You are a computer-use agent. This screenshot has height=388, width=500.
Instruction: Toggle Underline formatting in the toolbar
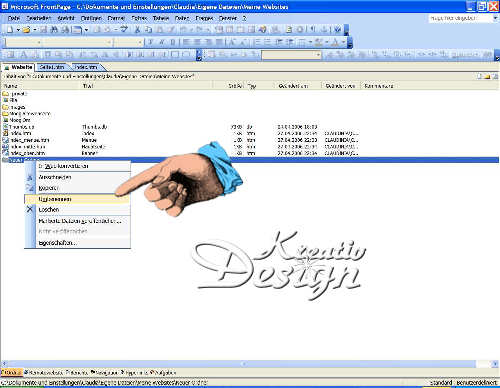[173, 42]
